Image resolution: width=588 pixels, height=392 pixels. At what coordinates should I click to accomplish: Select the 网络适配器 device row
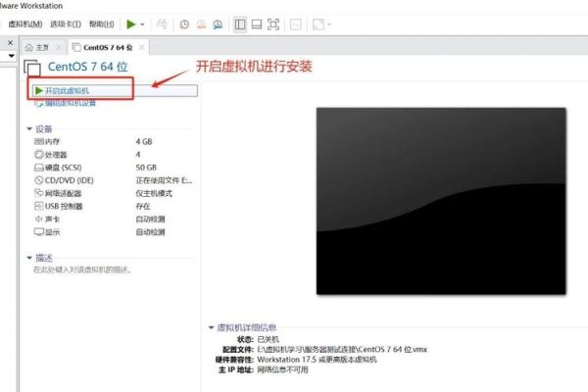pyautogui.click(x=113, y=194)
